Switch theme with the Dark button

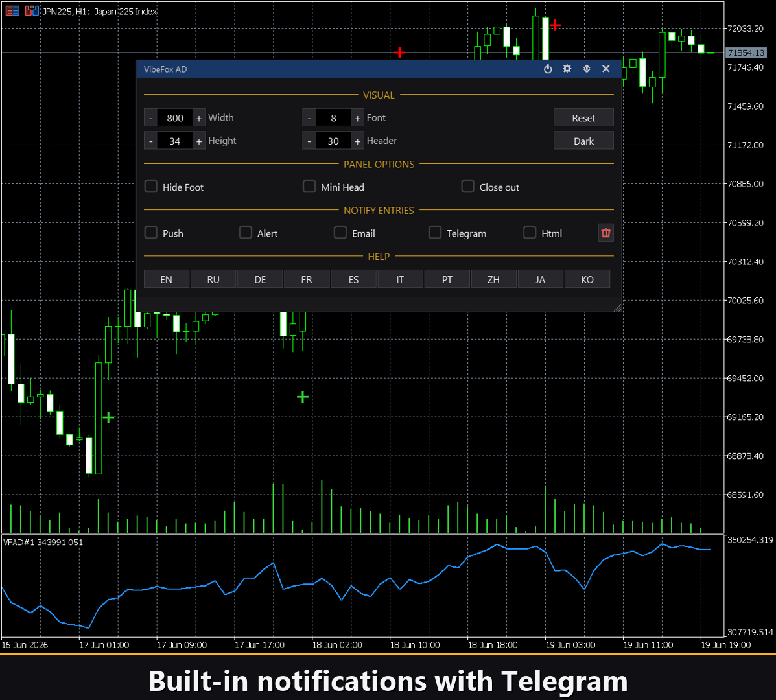pos(583,141)
